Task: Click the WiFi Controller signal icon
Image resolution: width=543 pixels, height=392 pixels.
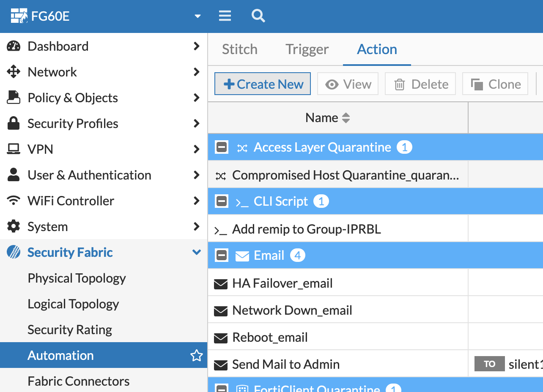Action: point(14,201)
